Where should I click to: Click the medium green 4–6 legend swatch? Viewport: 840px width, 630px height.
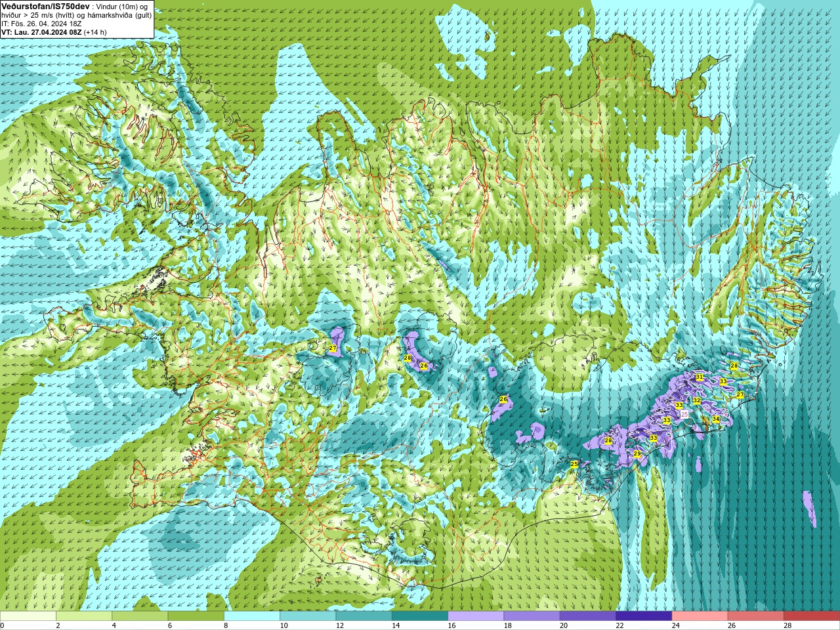[140, 616]
